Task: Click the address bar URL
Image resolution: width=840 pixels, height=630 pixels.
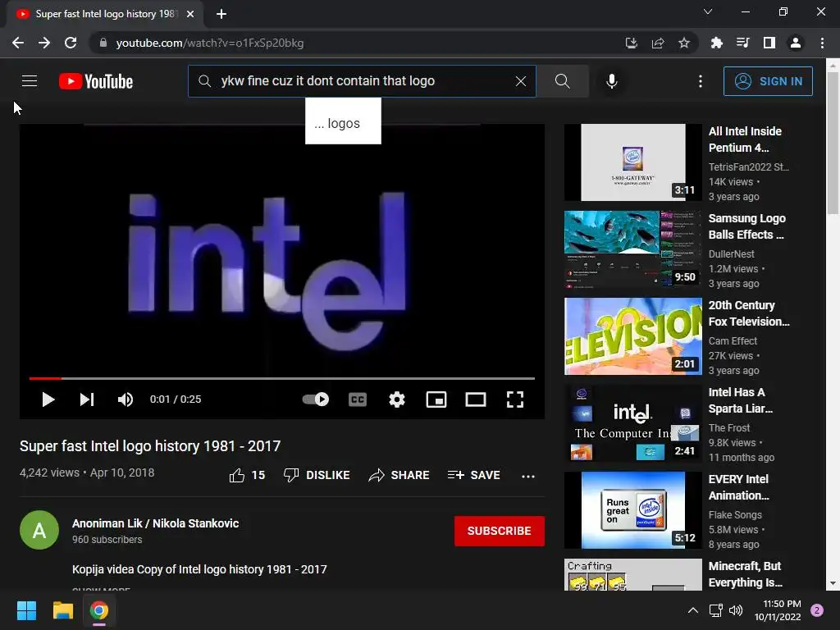Action: tap(209, 43)
